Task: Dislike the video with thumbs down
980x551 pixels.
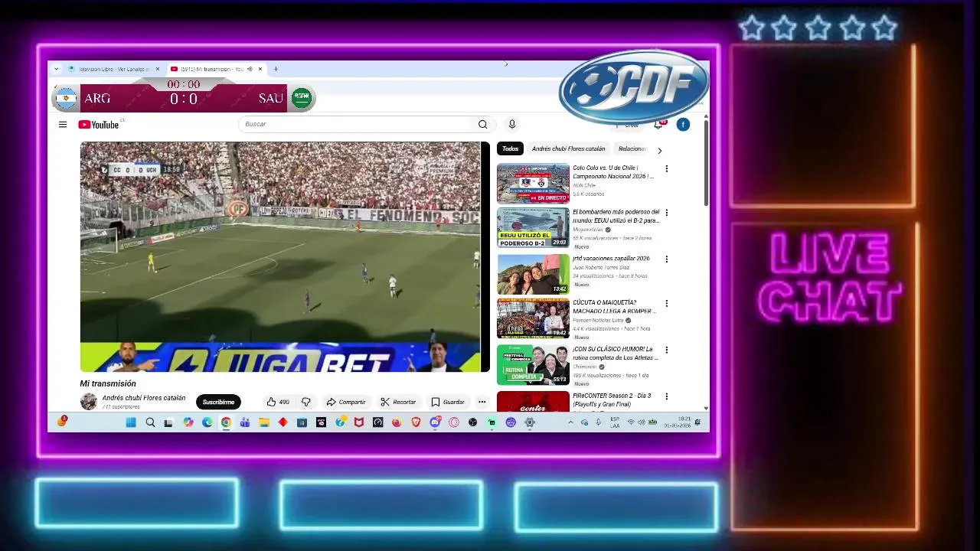Action: tap(305, 402)
